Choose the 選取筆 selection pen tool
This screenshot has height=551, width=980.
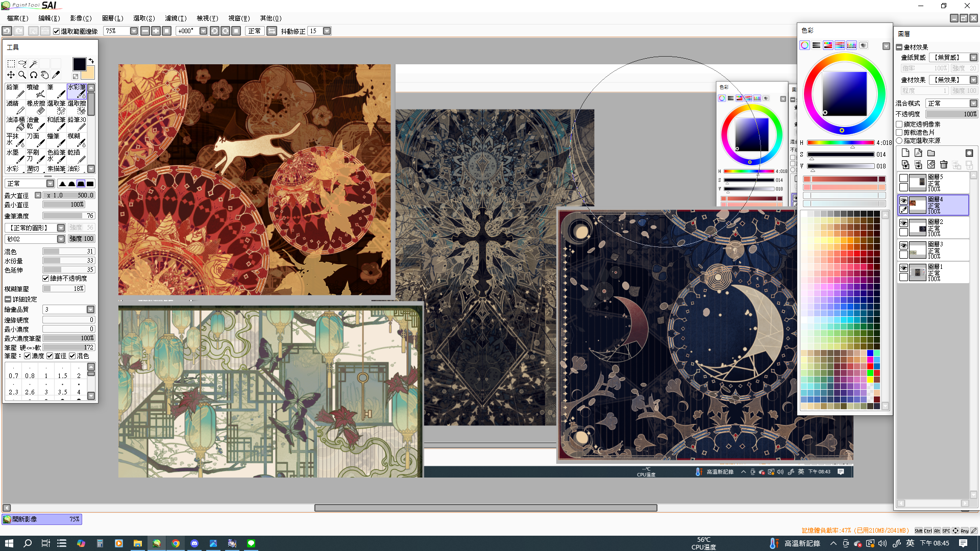point(56,107)
